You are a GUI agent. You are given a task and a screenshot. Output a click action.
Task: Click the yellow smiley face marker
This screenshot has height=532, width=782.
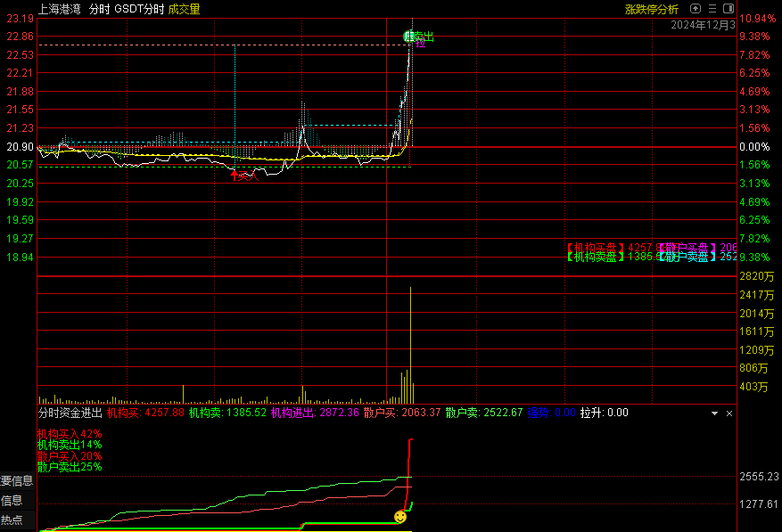pos(400,516)
